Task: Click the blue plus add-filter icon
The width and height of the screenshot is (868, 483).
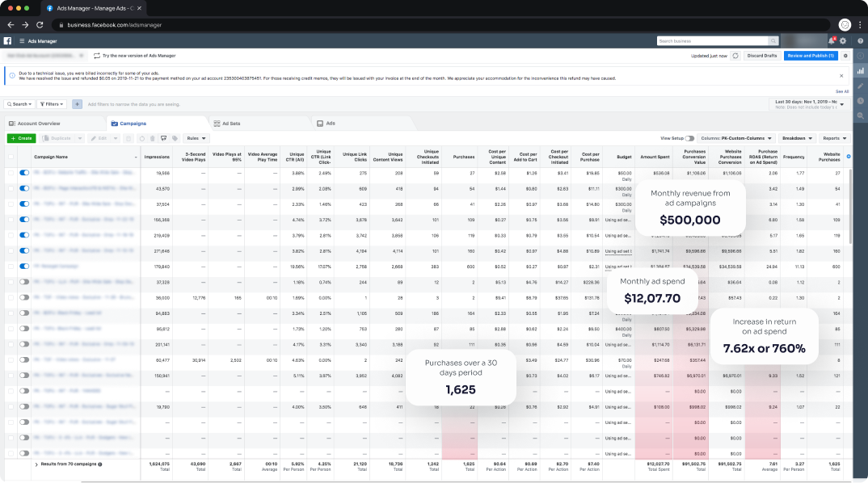Action: 77,104
